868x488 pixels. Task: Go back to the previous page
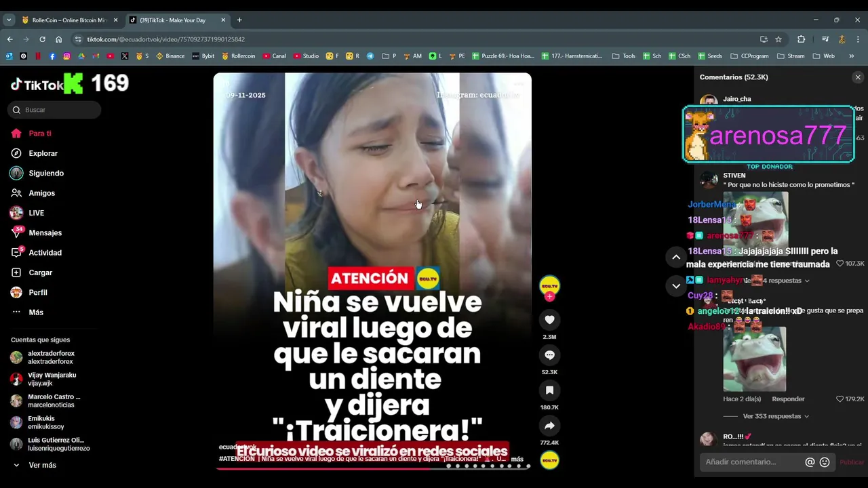point(9,39)
